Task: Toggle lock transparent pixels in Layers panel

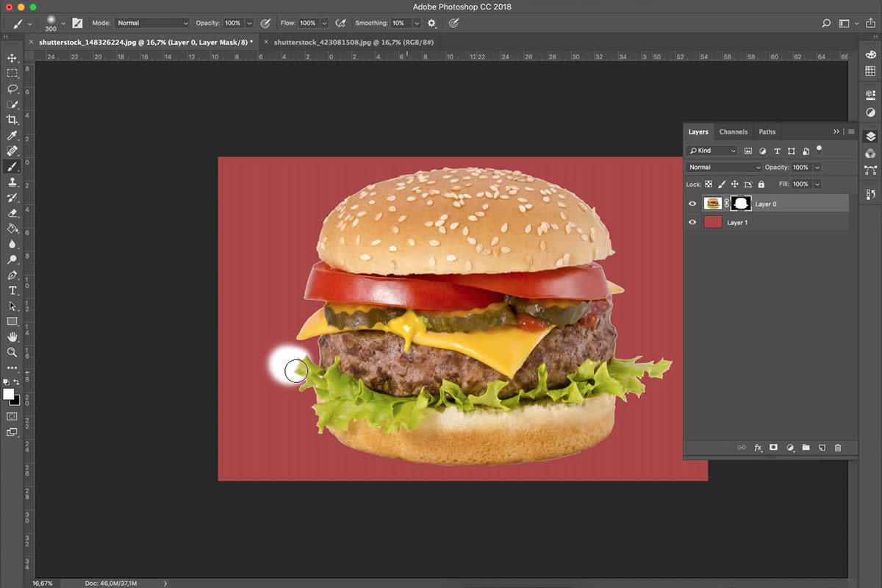Action: tap(709, 184)
